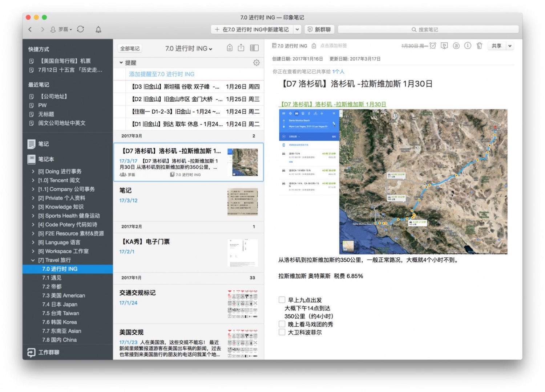Click the share upload icon in note list
This screenshot has width=545, height=392.
241,48
